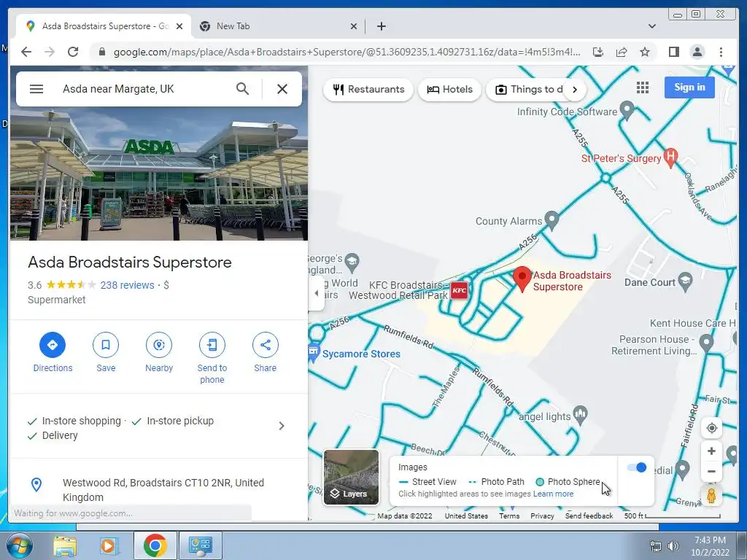Open the Asda storefront photo
The image size is (747, 560).
tap(159, 174)
